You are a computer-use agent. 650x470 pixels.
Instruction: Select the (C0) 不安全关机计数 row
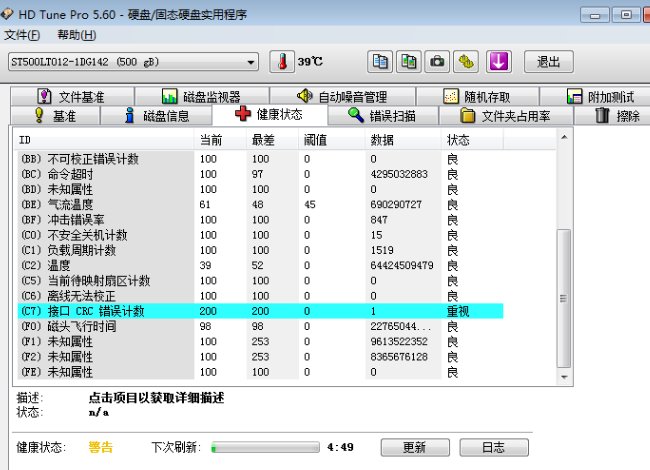(260, 235)
